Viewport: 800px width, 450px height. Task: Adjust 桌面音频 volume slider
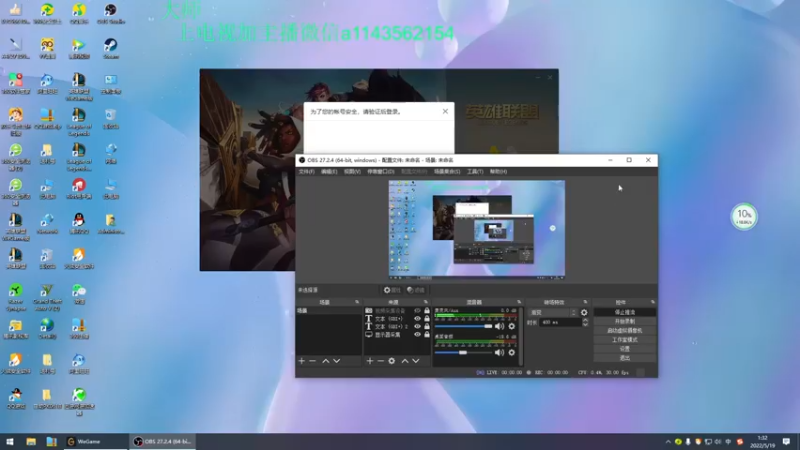click(463, 352)
